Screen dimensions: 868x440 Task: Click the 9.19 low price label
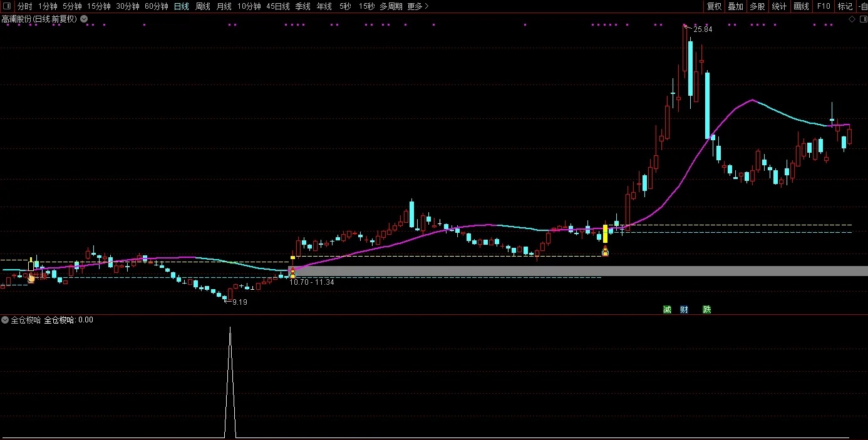(x=239, y=302)
